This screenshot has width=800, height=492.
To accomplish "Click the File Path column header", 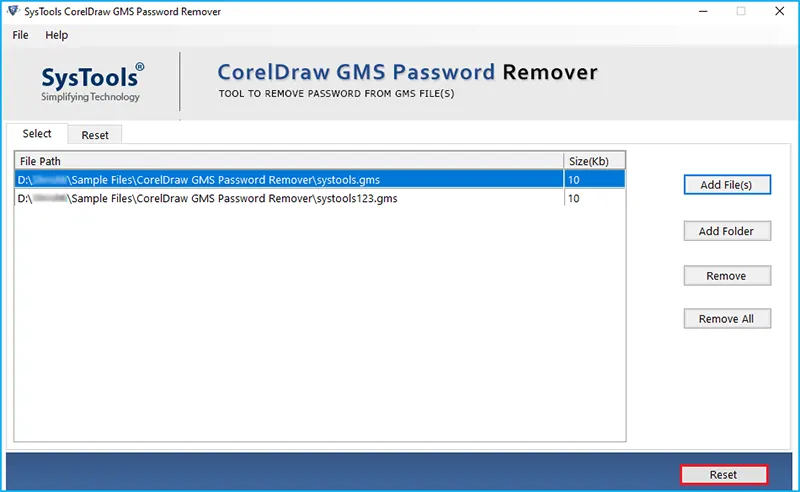I will tap(289, 161).
